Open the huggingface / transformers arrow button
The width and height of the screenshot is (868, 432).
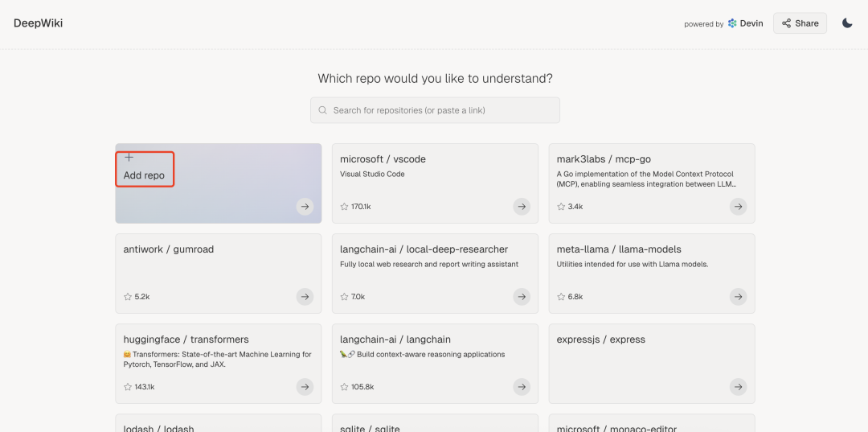coord(305,387)
